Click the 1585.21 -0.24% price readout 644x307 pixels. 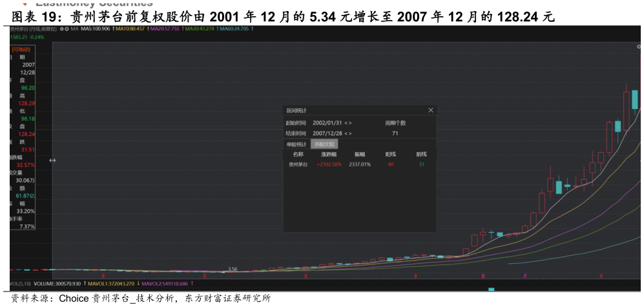coord(26,37)
